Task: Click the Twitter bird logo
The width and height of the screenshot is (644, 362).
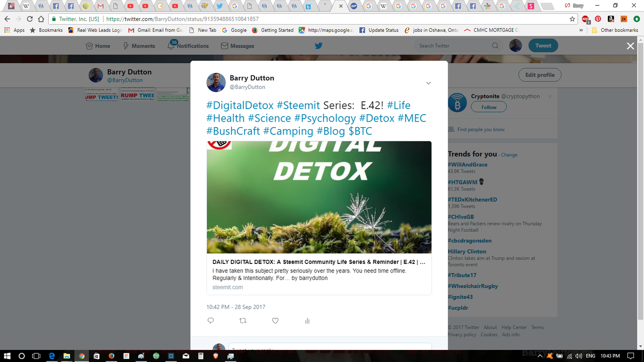Action: point(318,46)
